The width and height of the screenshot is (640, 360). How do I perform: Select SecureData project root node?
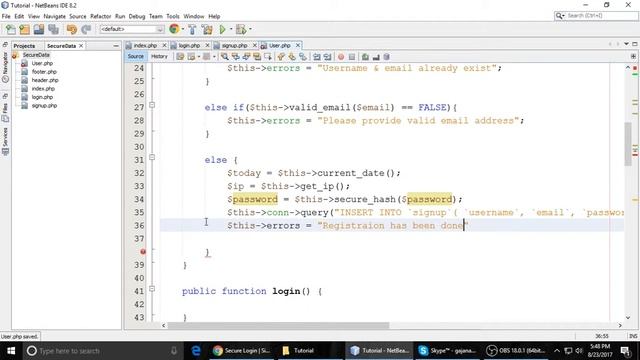(x=36, y=55)
